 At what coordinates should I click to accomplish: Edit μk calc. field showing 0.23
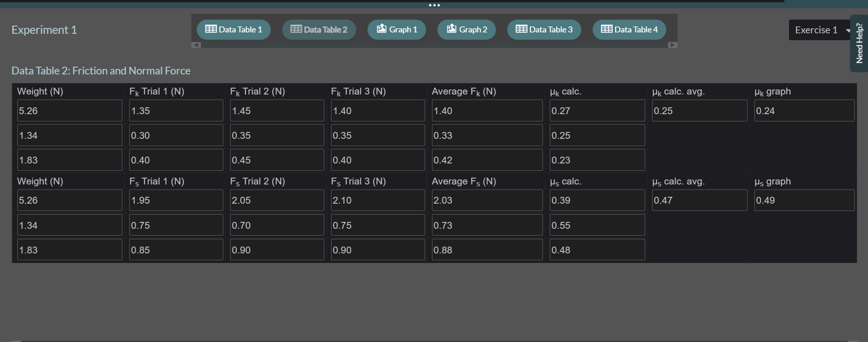[x=597, y=160]
